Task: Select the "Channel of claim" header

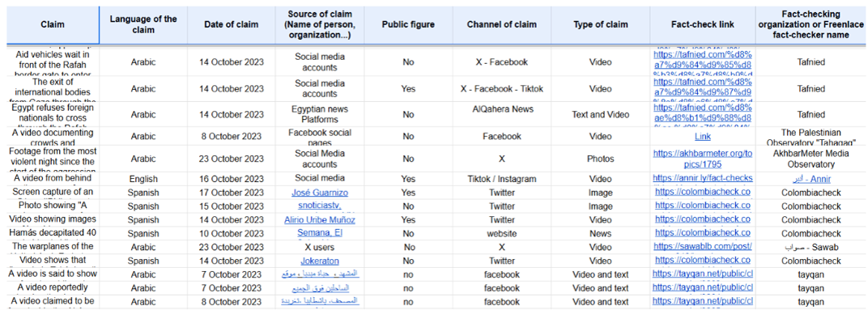Action: click(502, 25)
